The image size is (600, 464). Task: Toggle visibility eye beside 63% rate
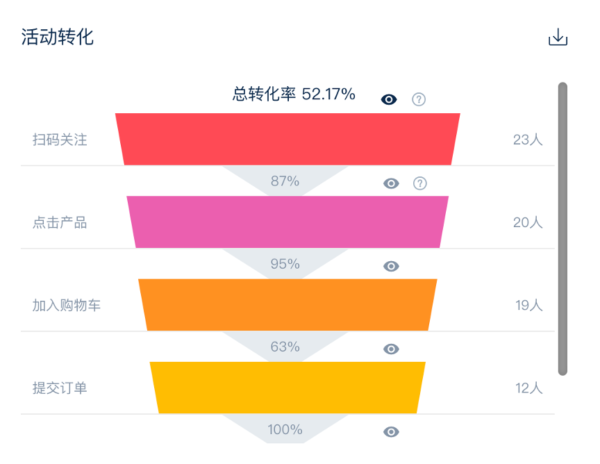[391, 349]
